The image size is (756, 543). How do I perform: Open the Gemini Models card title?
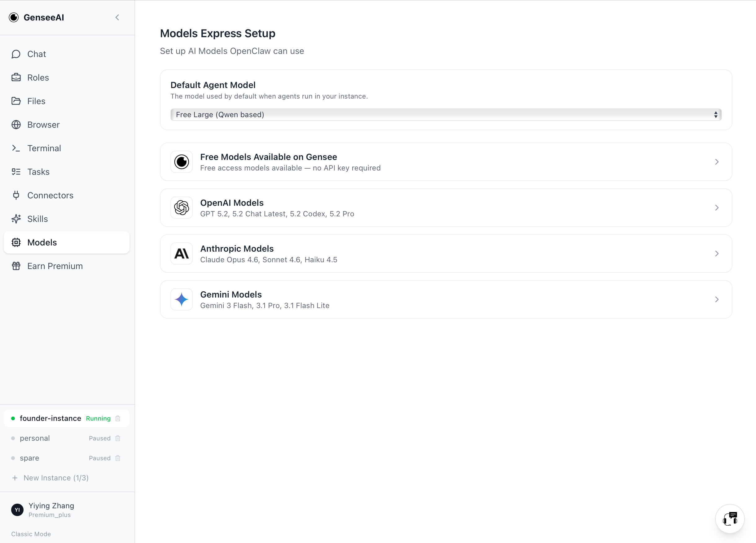pos(231,294)
